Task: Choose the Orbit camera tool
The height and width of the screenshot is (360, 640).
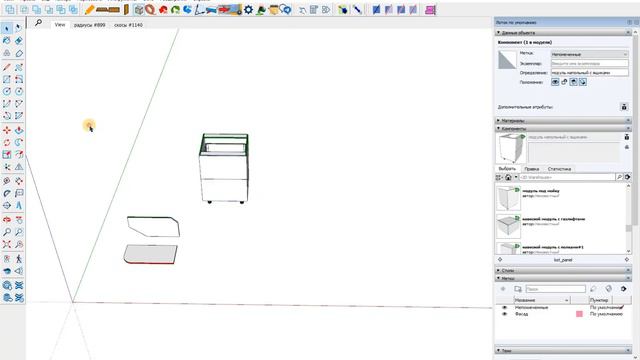Action: 7,220
